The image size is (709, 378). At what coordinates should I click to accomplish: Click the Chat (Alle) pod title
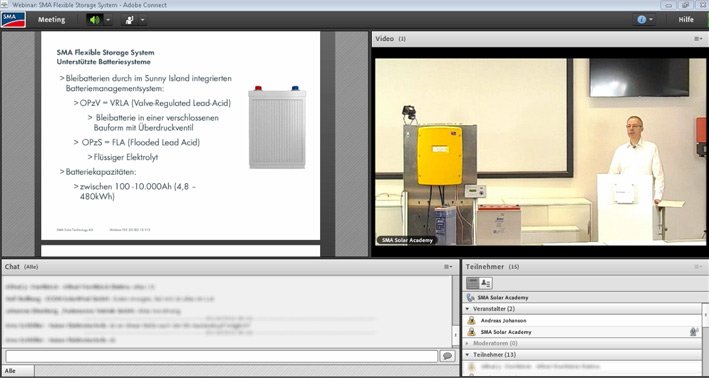[x=21, y=267]
